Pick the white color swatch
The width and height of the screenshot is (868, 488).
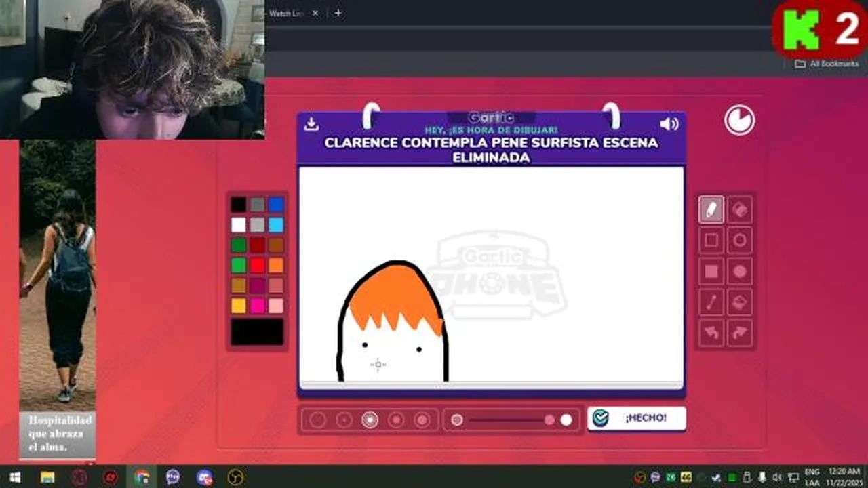tap(238, 224)
